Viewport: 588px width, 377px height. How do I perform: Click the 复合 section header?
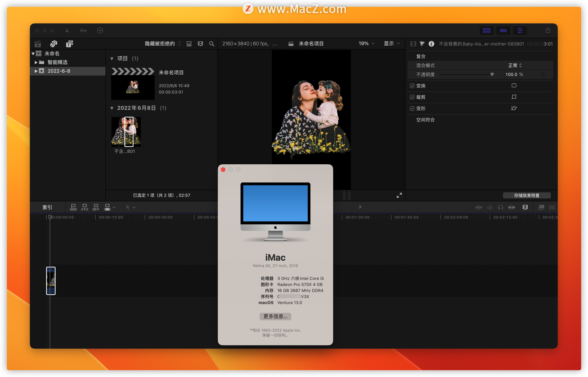421,56
